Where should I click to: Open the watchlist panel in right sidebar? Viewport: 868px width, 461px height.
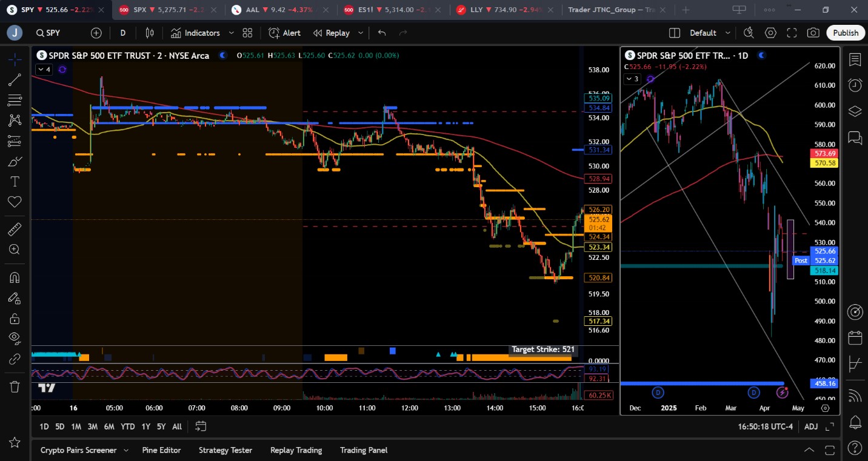(855, 59)
